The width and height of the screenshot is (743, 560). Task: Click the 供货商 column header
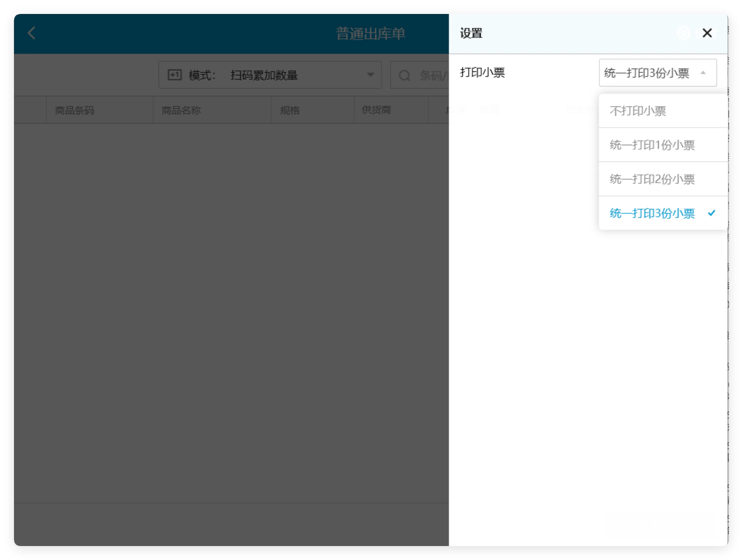coord(376,110)
